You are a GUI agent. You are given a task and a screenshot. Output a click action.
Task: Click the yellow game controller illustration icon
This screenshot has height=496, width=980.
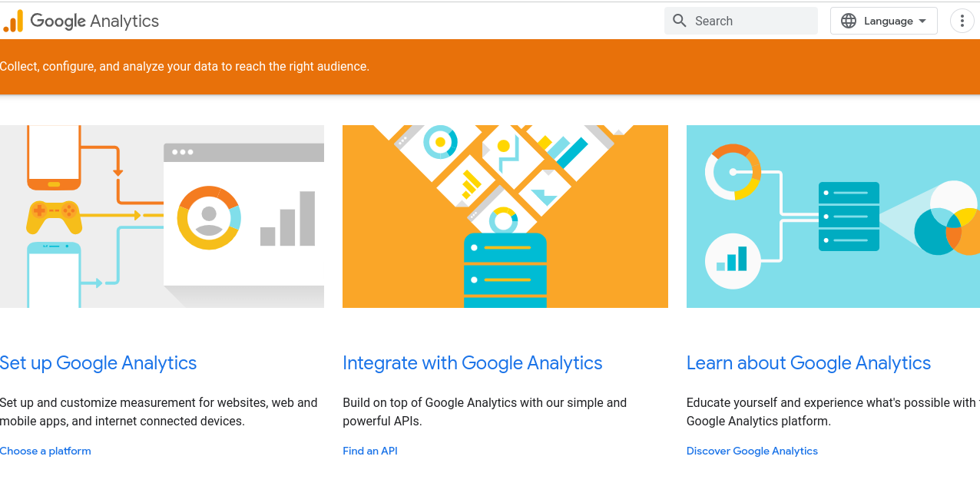(x=54, y=217)
